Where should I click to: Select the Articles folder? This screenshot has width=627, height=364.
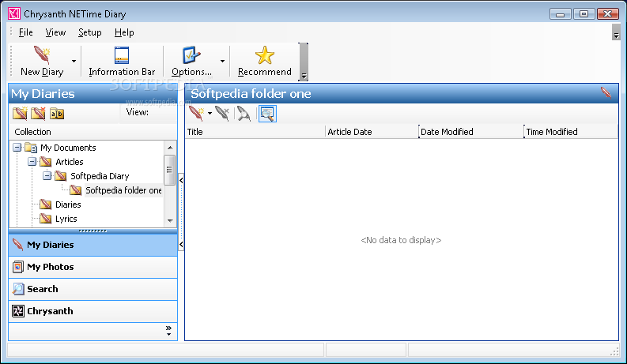69,162
